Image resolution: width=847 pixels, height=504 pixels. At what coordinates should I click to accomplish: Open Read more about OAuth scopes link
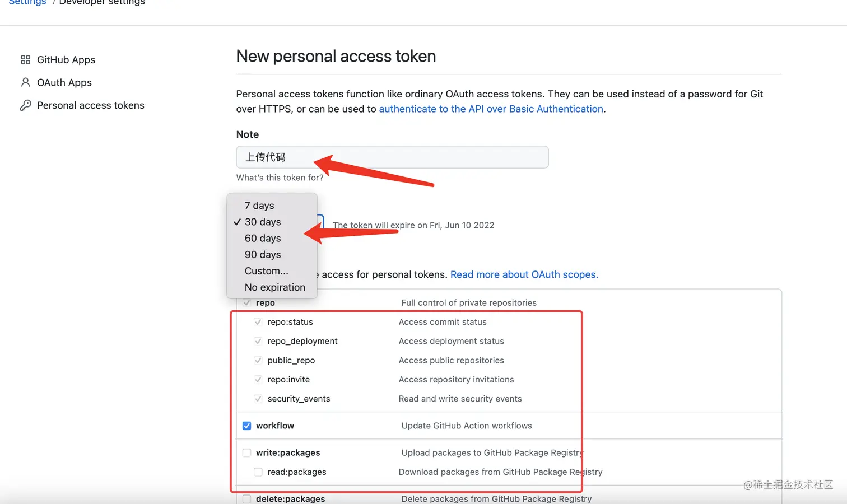pyautogui.click(x=524, y=274)
